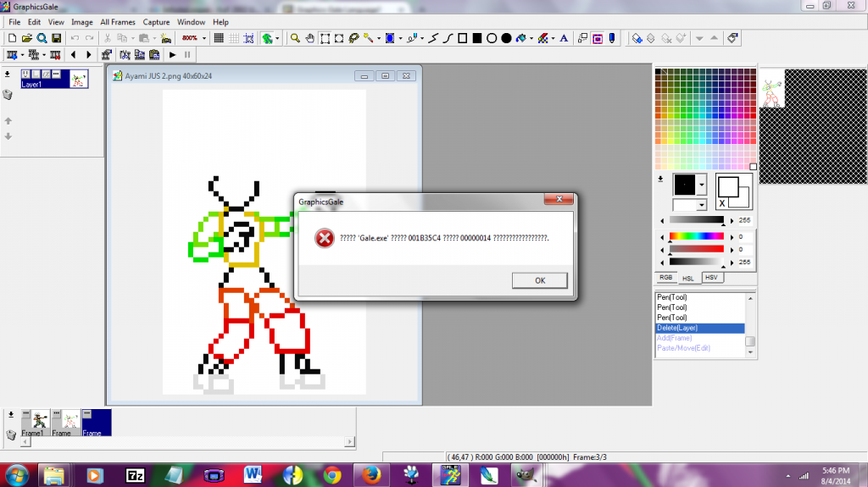This screenshot has width=868, height=487.
Task: Switch to the HSV color tab
Action: coord(712,278)
